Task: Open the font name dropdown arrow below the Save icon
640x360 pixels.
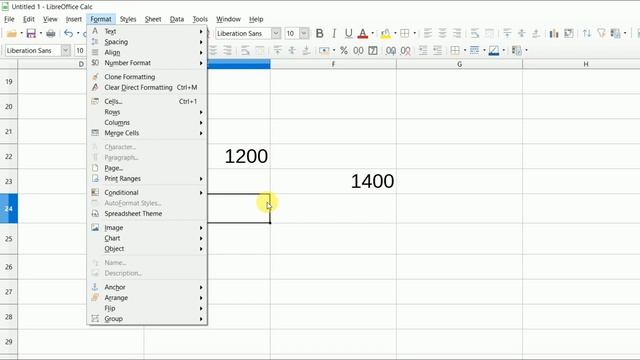Action: pyautogui.click(x=65, y=51)
